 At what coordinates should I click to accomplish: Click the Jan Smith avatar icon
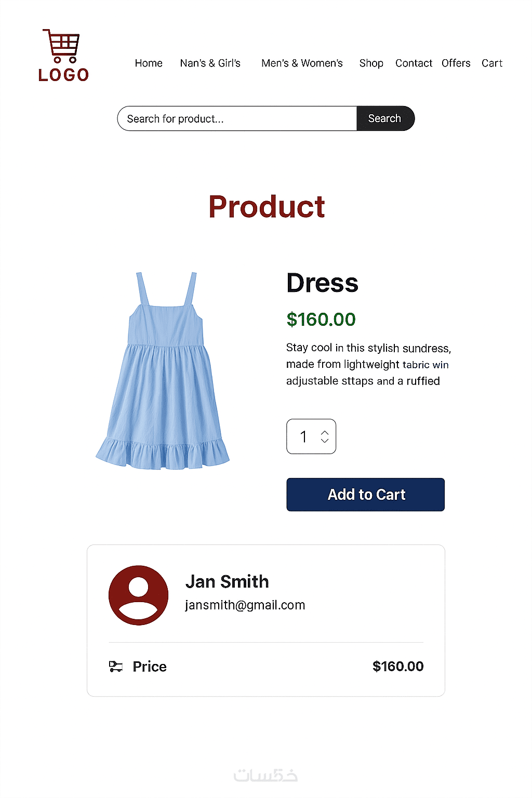tap(138, 595)
